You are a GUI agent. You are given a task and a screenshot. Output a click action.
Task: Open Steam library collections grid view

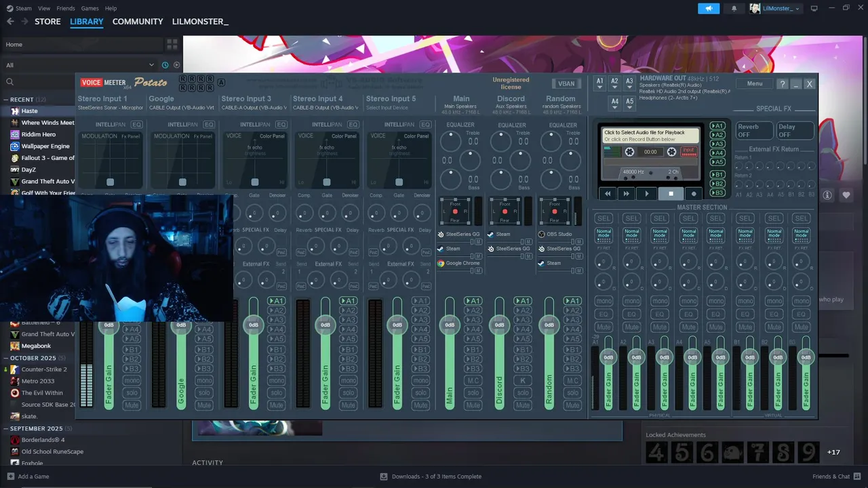coord(172,44)
